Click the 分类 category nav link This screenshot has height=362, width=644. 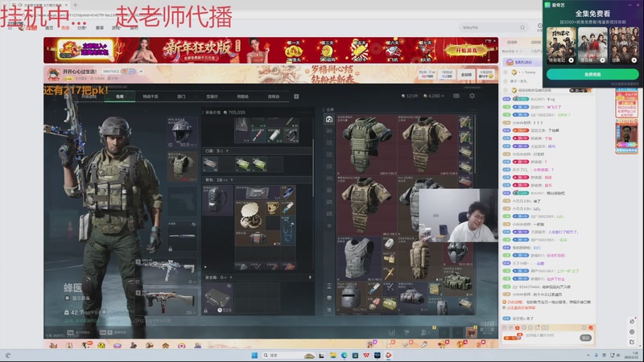[x=82, y=28]
